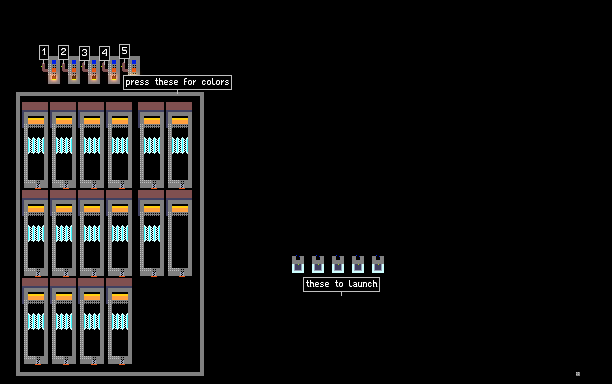
Task: Select the number 5 sign label
Action: point(124,51)
